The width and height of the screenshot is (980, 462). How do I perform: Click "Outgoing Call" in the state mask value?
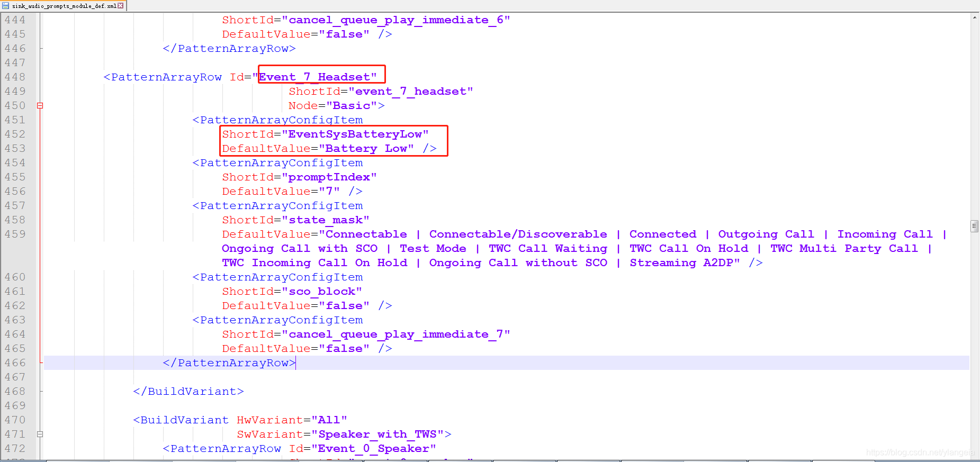[766, 234]
